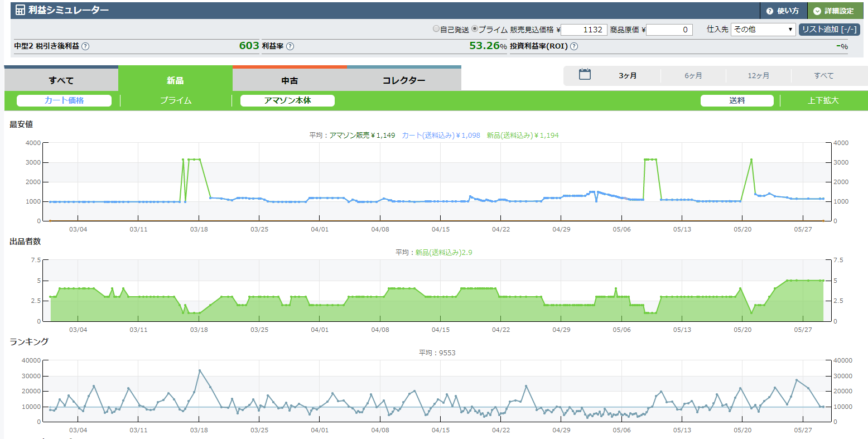Toggle the 送料 display option
The image size is (868, 439).
[x=737, y=100]
